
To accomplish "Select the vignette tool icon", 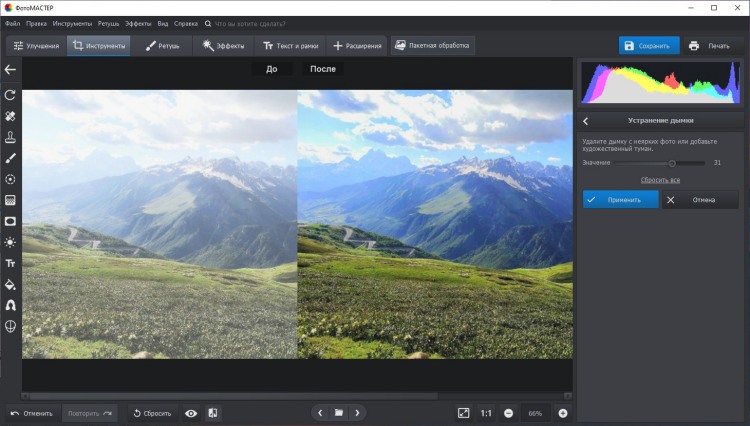I will [10, 221].
